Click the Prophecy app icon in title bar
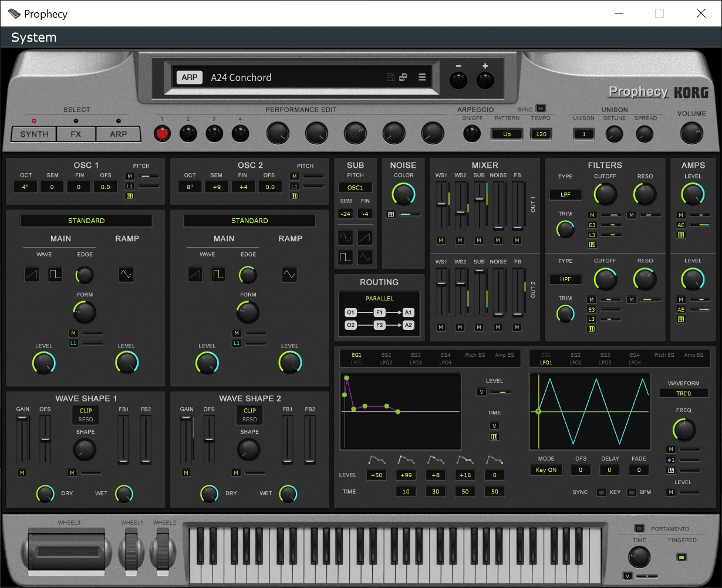The height and width of the screenshot is (588, 722). click(x=14, y=13)
